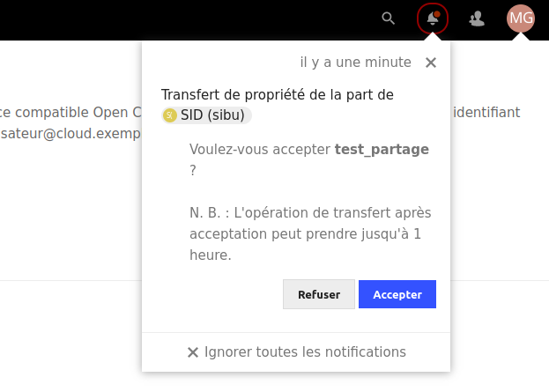Open the MG user avatar menu
This screenshot has width=549, height=392.
pos(521,18)
